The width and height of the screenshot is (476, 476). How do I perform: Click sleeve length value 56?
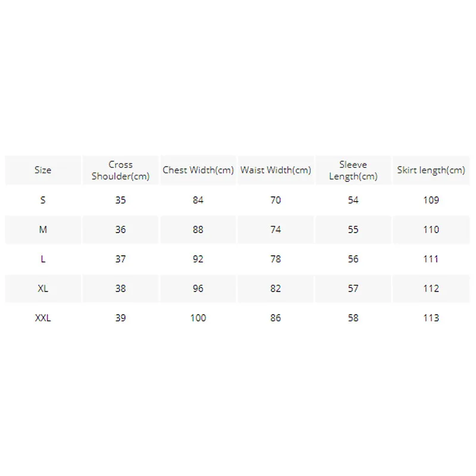click(353, 259)
